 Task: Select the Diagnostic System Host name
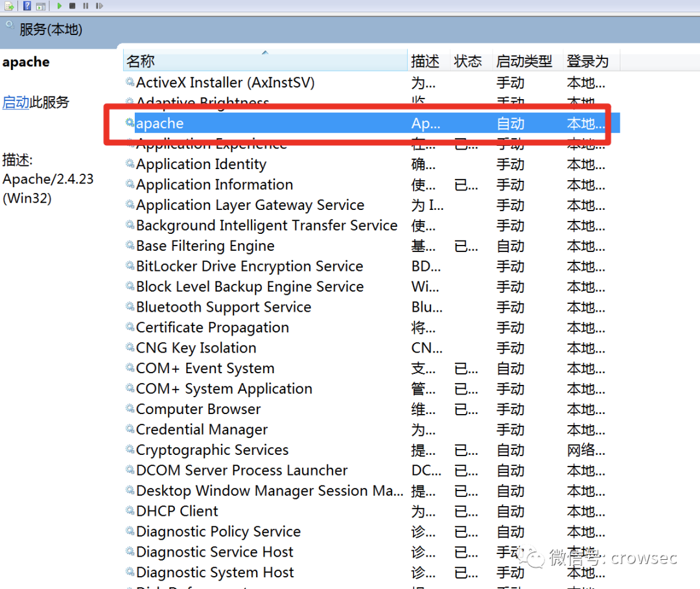coord(215,573)
